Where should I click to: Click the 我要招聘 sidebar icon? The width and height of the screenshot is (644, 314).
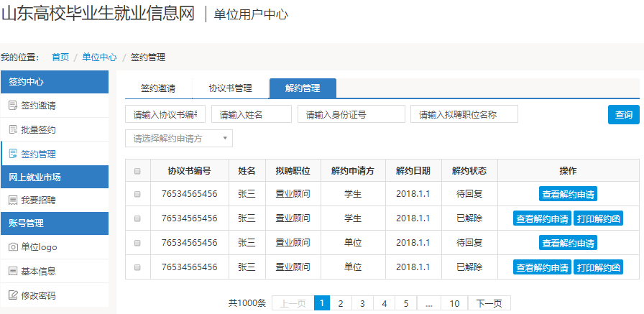[13, 200]
